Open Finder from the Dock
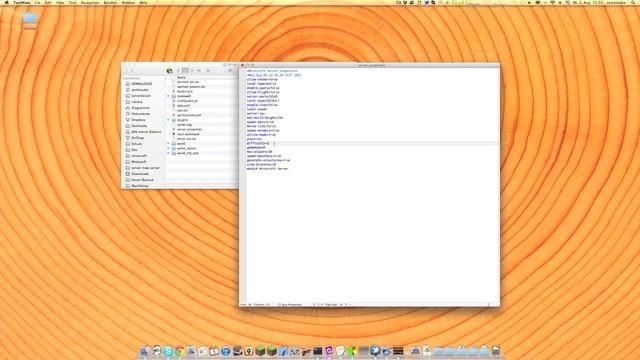 point(145,351)
